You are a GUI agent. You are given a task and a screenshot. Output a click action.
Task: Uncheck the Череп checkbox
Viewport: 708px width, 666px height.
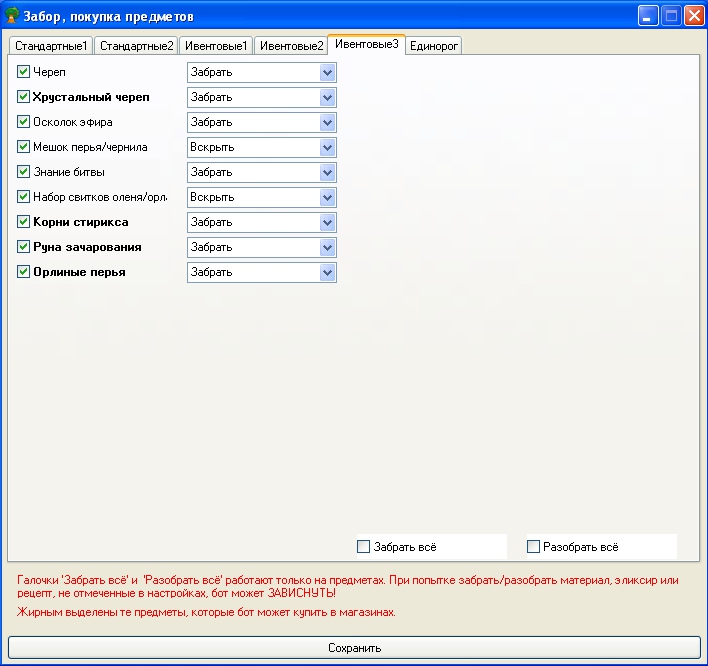pos(24,72)
